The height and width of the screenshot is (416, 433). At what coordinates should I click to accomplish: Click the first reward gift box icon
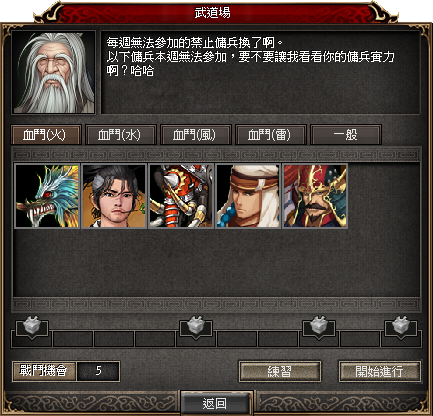32,325
